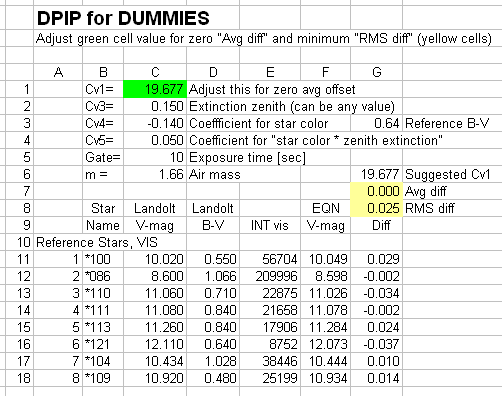
Task: Click the Reference B-V value 0.64
Action: tap(377, 123)
